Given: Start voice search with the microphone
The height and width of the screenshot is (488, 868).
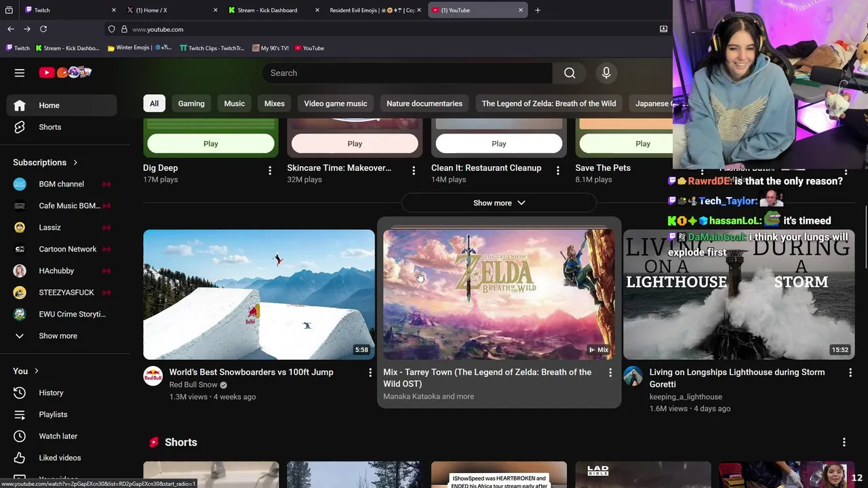Looking at the screenshot, I should point(606,73).
